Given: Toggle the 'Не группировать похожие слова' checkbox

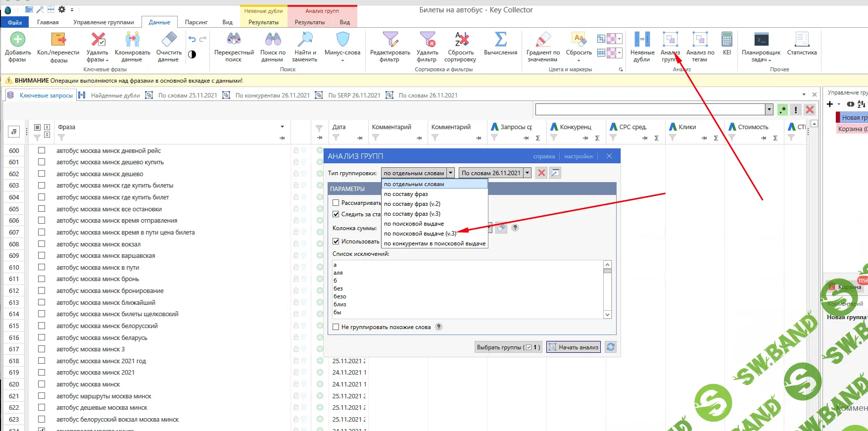Looking at the screenshot, I should [x=336, y=327].
